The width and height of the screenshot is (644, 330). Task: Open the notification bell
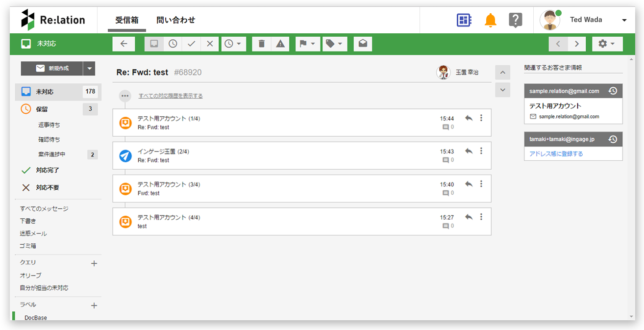click(490, 20)
